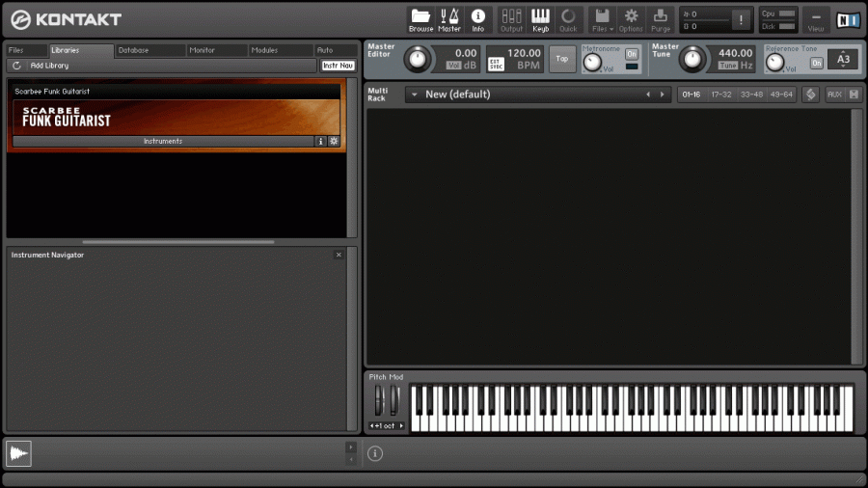Viewport: 868px width, 488px height.
Task: Collapse the lower arrow near the info pane
Action: click(x=351, y=459)
